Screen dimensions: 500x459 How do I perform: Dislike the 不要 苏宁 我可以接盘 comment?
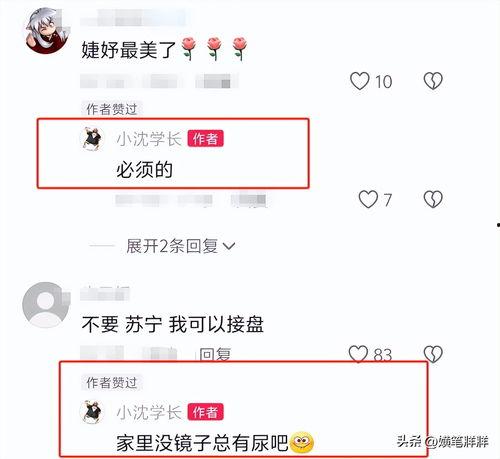pyautogui.click(x=433, y=354)
